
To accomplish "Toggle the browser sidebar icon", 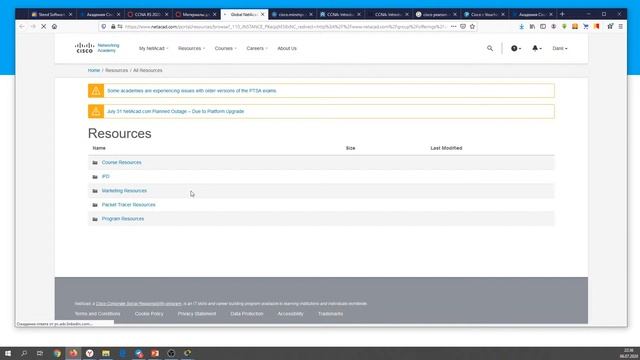I will click(543, 27).
